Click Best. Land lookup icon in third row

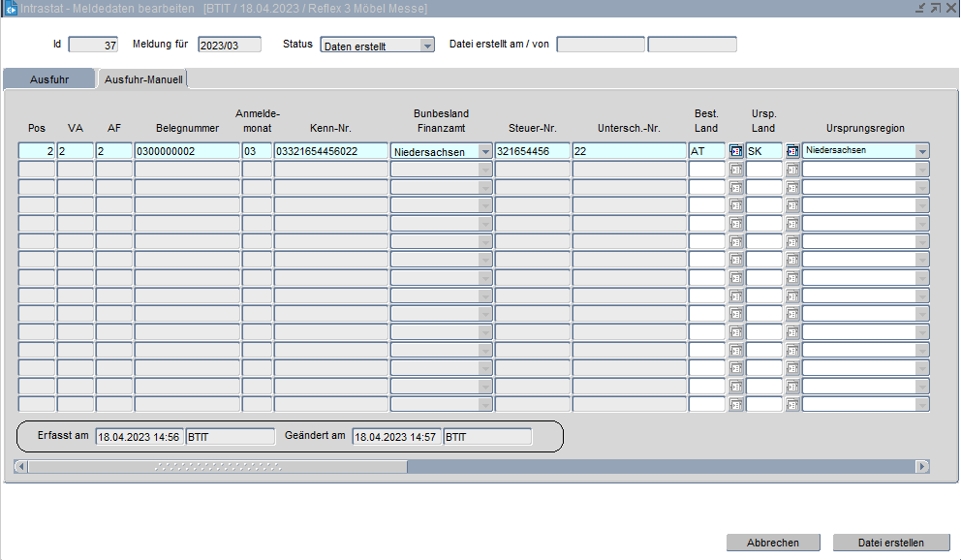point(735,187)
